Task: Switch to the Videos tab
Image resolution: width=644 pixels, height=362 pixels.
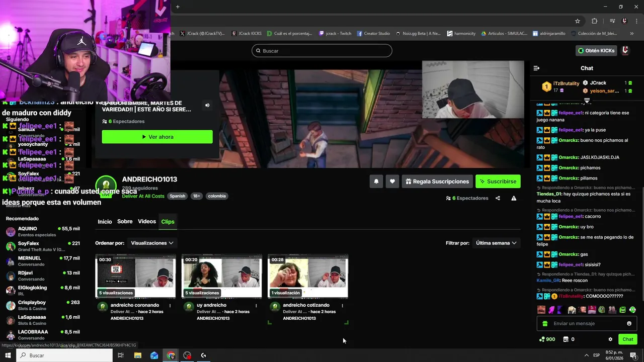Action: (147, 222)
